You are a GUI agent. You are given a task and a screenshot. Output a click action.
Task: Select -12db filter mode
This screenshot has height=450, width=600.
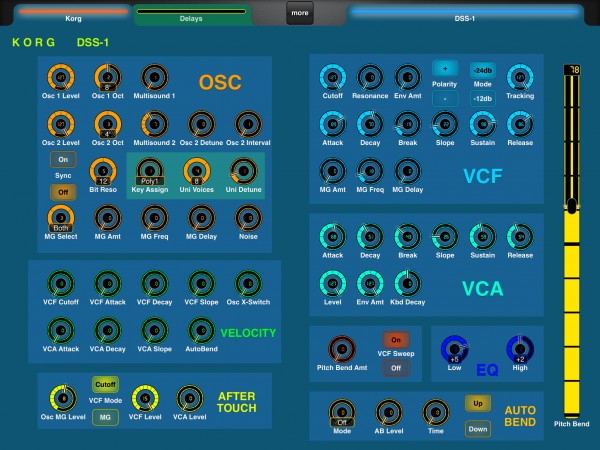pos(483,99)
